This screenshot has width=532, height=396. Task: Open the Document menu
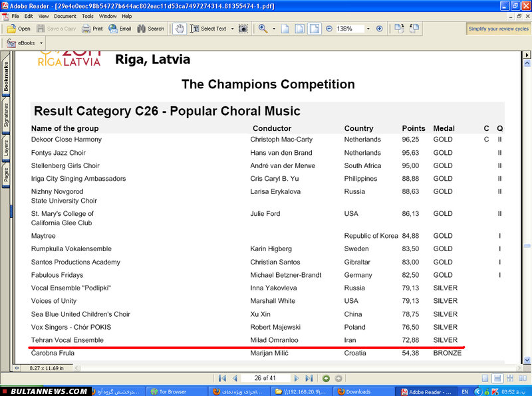pos(65,16)
